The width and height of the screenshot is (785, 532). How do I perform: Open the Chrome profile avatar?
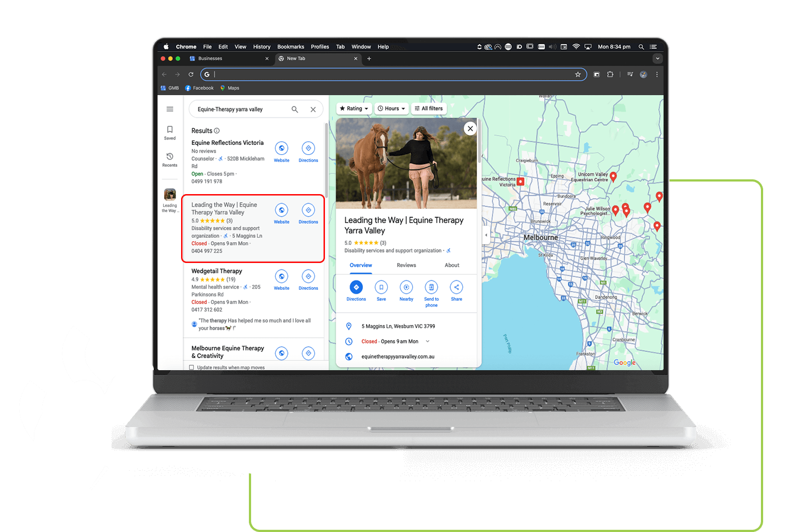pos(643,74)
